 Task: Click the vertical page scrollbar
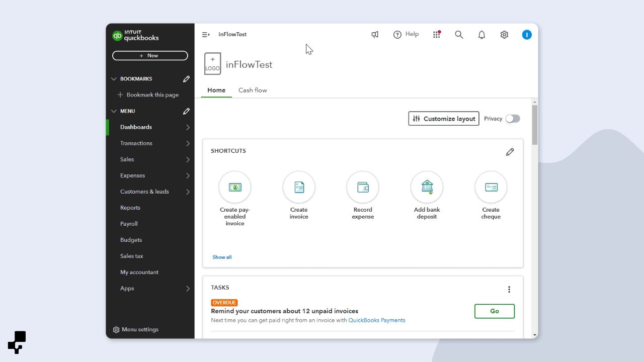pos(534,125)
